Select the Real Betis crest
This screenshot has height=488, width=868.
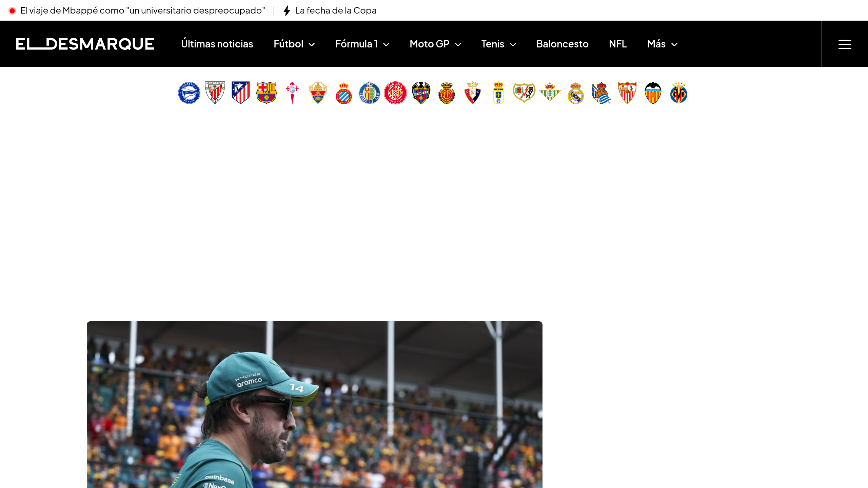[550, 92]
